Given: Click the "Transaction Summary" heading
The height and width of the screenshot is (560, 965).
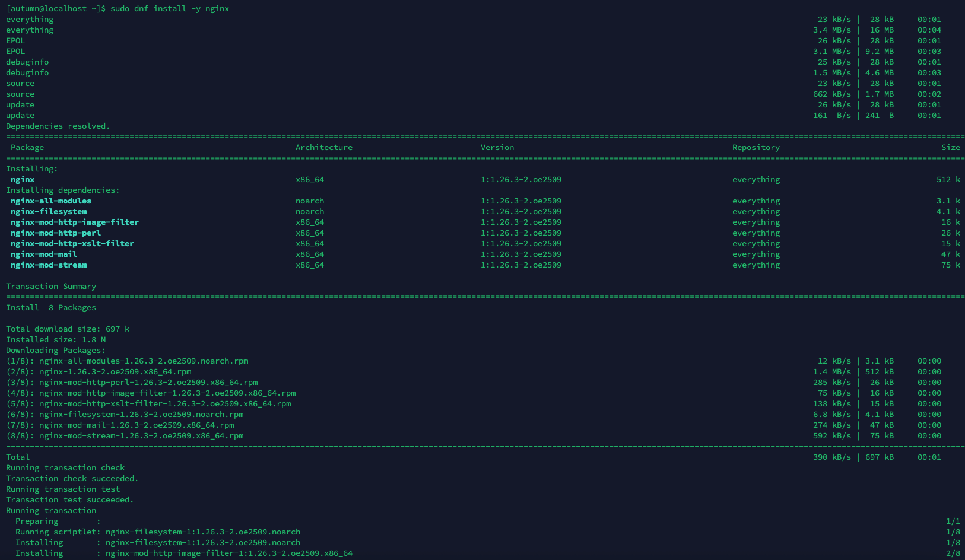Looking at the screenshot, I should click(51, 287).
